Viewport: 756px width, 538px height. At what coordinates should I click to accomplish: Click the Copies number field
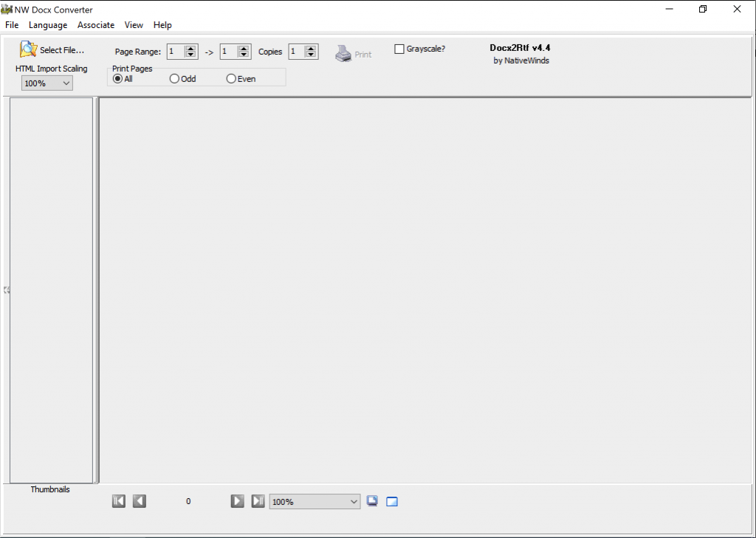coord(297,52)
